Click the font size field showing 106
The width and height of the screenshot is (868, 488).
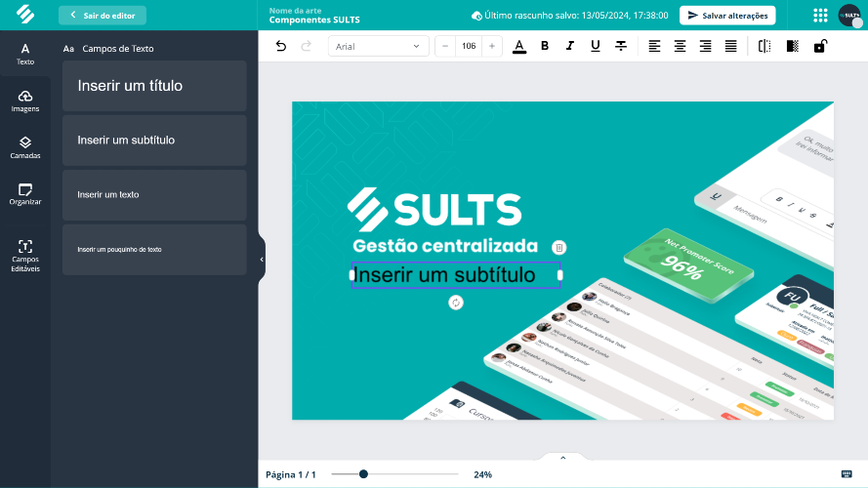469,46
